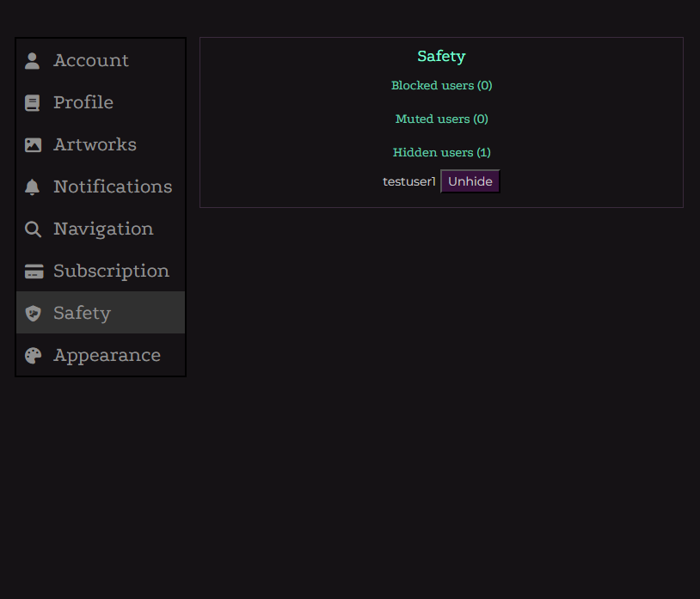The image size is (700, 599).
Task: Expand the Blocked users (0) section
Action: pos(441,85)
